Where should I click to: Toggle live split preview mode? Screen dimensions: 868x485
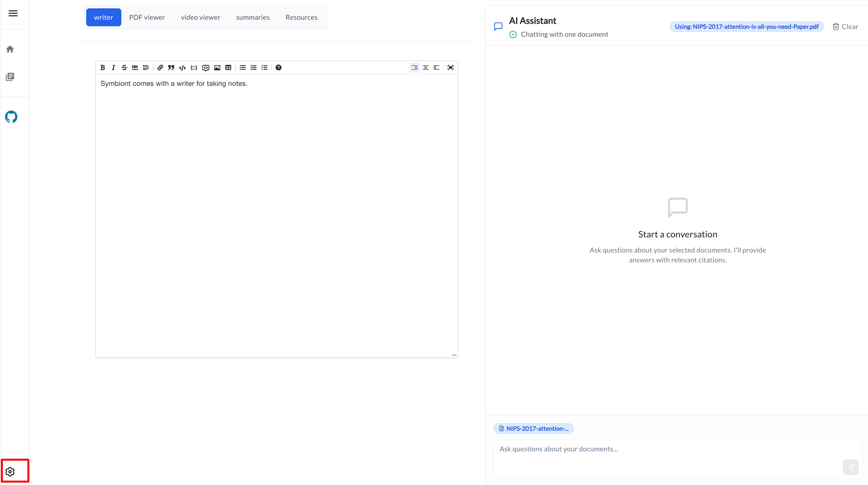click(426, 67)
